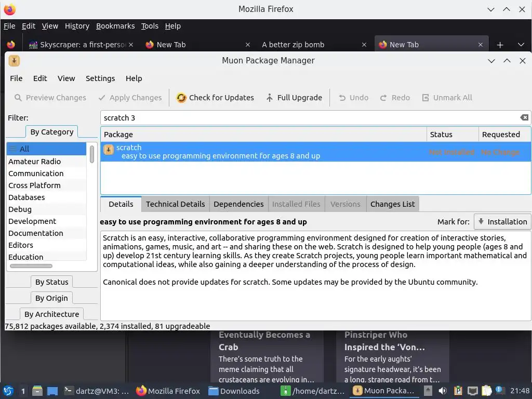Expand the Firefox list all tabs chevron
The image size is (532, 399).
pyautogui.click(x=521, y=45)
